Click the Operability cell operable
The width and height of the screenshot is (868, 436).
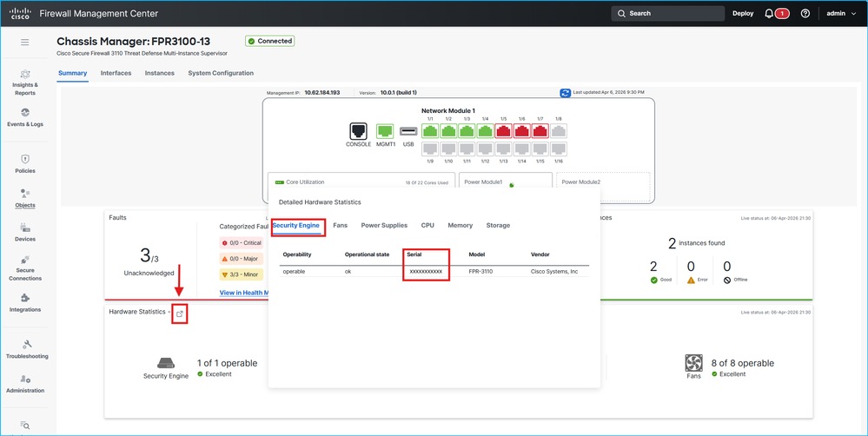[x=294, y=272]
